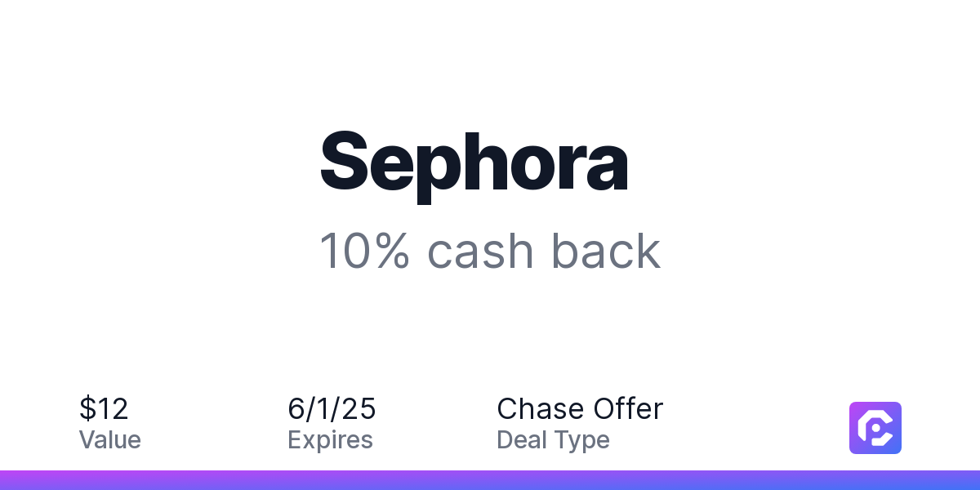
Task: Click the Deal Type label
Action: [553, 440]
